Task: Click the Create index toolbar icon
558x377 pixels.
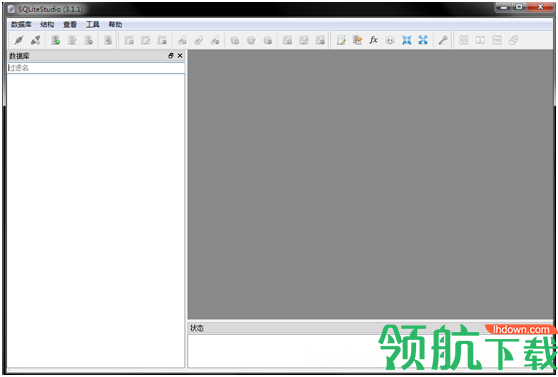Action: [x=182, y=40]
